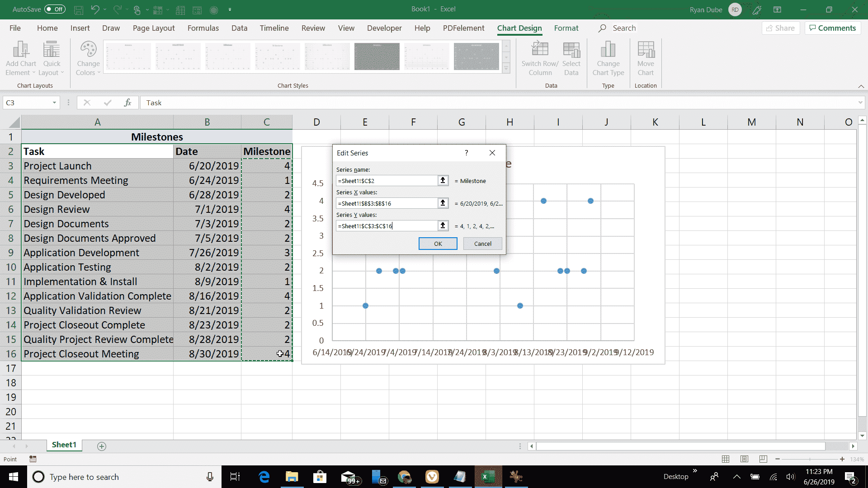Expand the Name Box dropdown
Viewport: 868px width, 488px height.
click(54, 103)
